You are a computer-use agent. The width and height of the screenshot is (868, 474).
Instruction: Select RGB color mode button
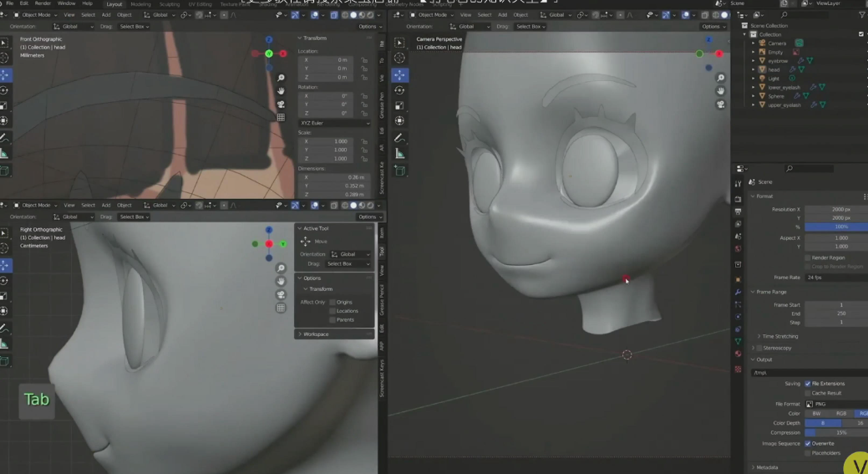841,413
